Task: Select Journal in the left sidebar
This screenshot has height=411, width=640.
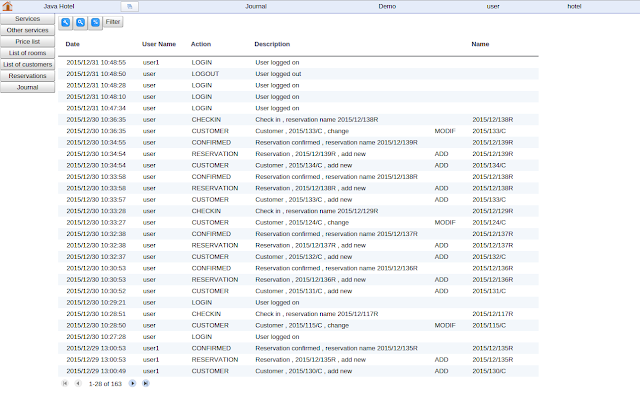Action: point(27,87)
